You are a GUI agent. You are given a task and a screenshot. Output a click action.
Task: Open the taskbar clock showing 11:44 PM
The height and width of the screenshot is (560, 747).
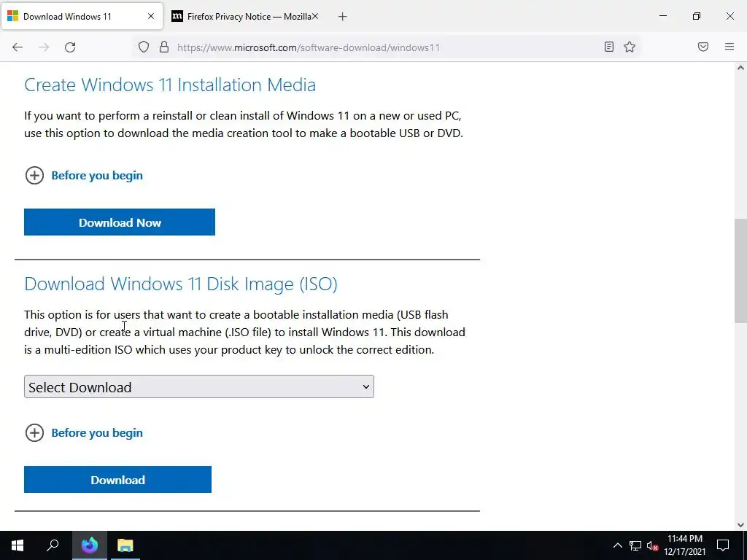click(685, 545)
